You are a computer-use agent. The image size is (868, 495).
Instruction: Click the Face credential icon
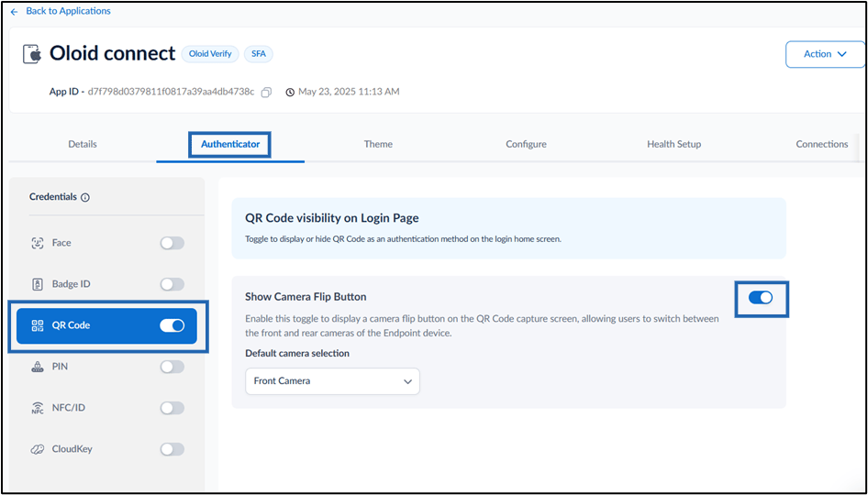[x=37, y=243]
